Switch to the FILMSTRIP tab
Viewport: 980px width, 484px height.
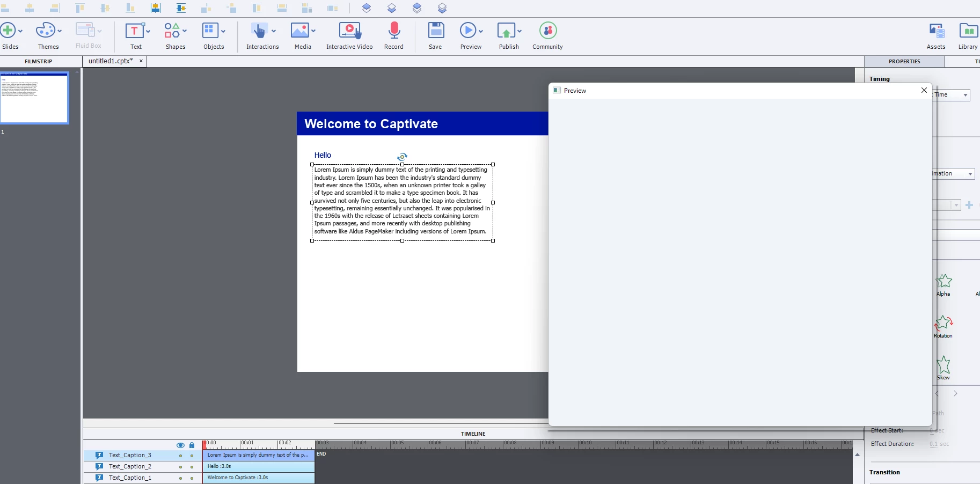tap(39, 61)
